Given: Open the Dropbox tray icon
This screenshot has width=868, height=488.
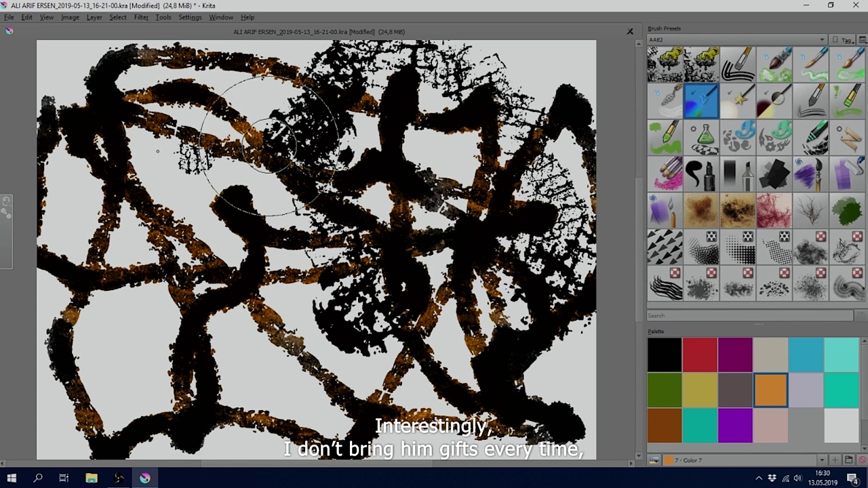Looking at the screenshot, I should (x=772, y=479).
